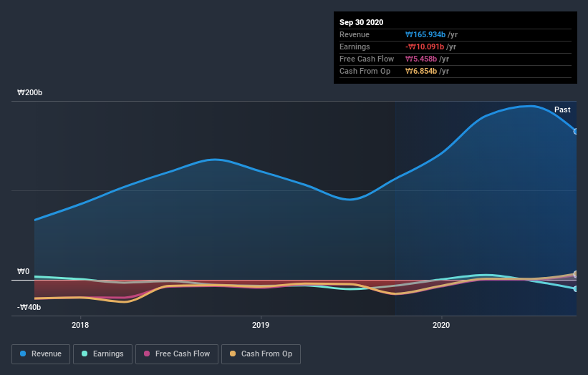Click the ₩6.854b cash from op value
Viewport: 588px width, 375px height.
click(421, 71)
